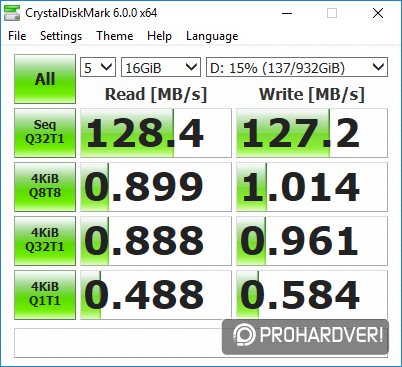Select the 4KiB Q32T1 write value 0.961
The height and width of the screenshot is (367, 402).
(x=312, y=241)
